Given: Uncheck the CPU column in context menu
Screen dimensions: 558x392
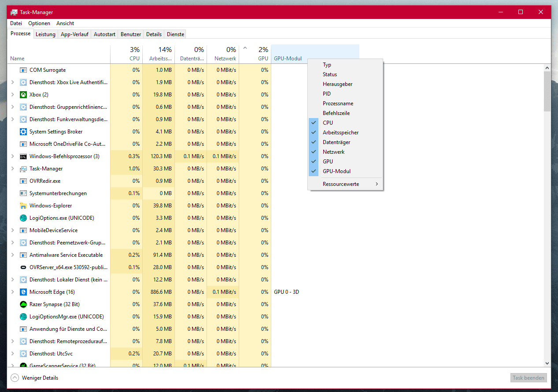Looking at the screenshot, I should point(346,123).
